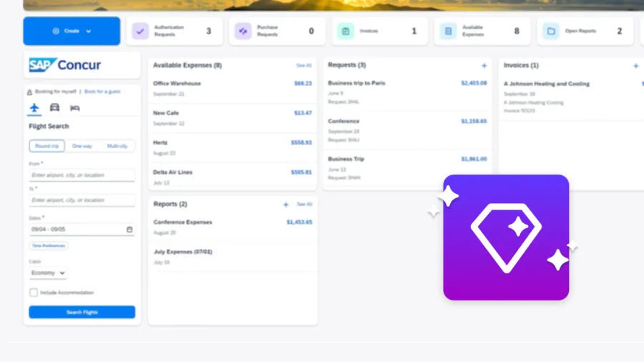Click the purple diamond sparkle icon
The image size is (644, 362).
(506, 238)
